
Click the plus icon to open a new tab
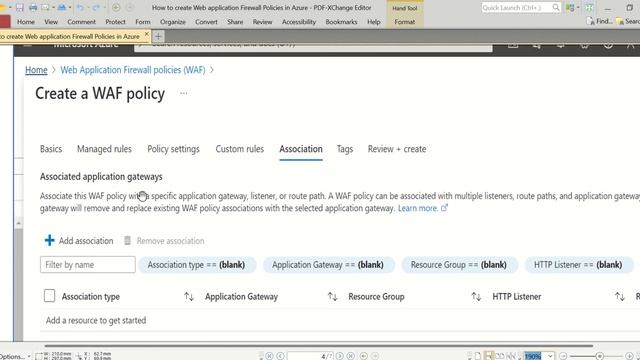click(x=158, y=36)
